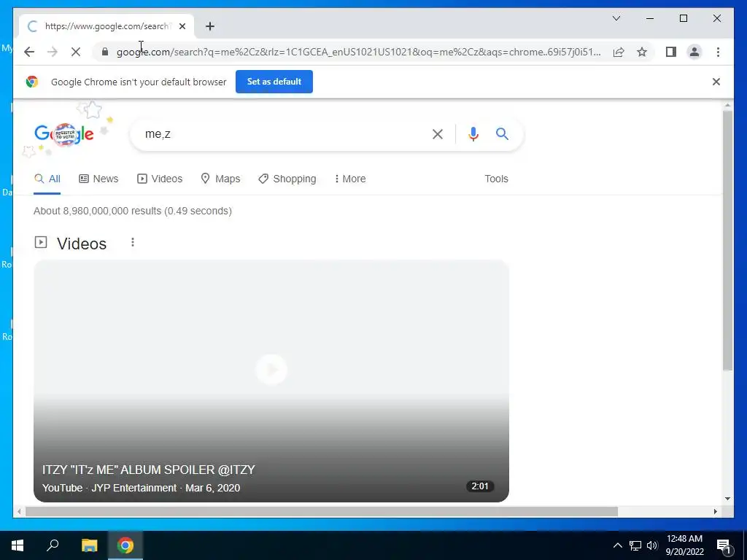Stop loading the page with the X button
This screenshot has width=747, height=560.
tap(76, 52)
